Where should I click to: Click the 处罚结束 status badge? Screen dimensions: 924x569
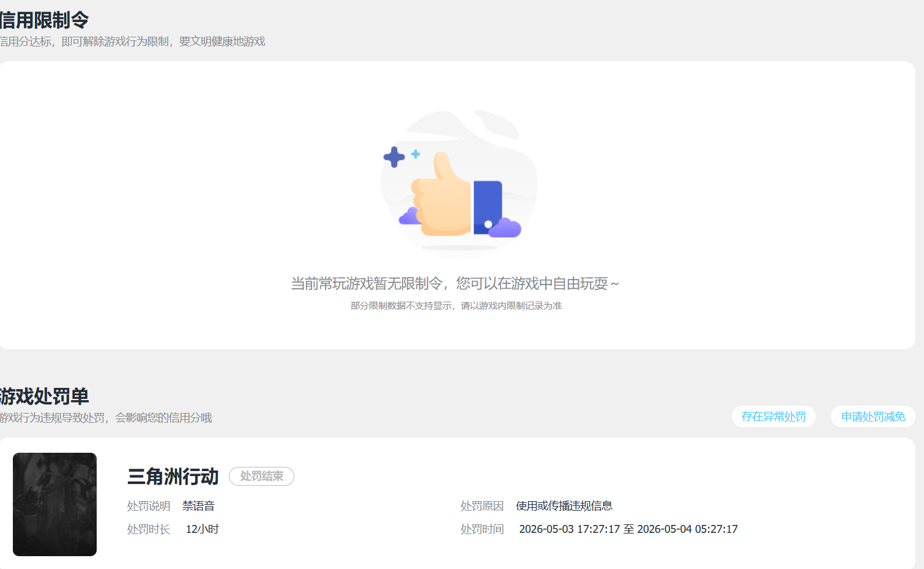point(261,476)
